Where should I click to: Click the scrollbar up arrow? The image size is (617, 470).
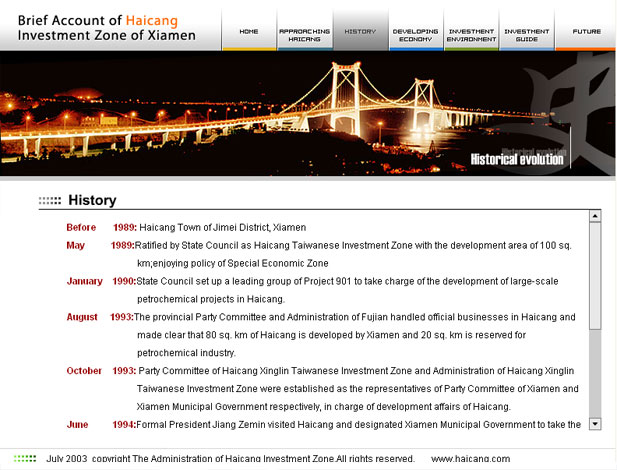point(595,216)
